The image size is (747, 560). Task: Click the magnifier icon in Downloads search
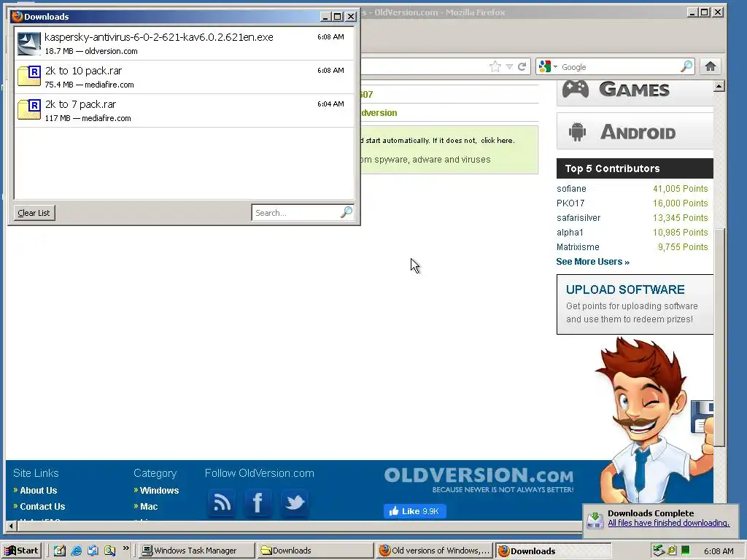pyautogui.click(x=347, y=212)
